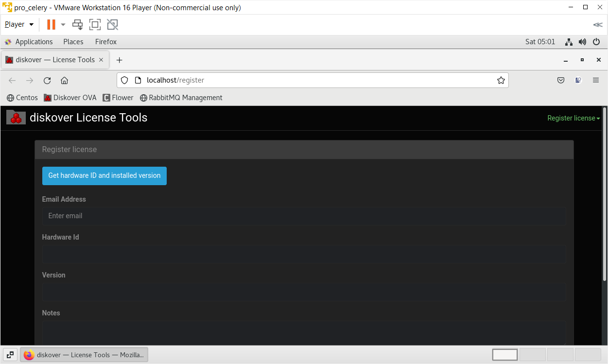608x364 pixels.
Task: Open Firefox hamburger application menu
Action: tap(595, 81)
